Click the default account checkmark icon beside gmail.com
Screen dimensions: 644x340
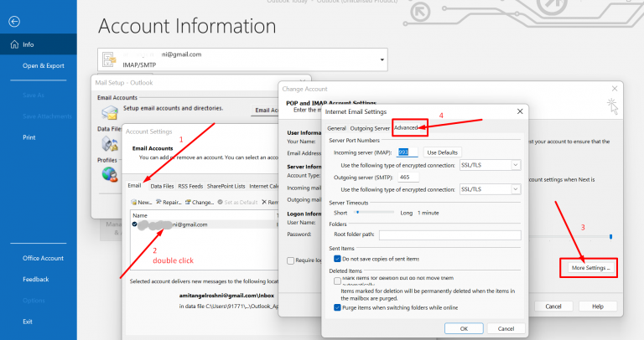134,224
